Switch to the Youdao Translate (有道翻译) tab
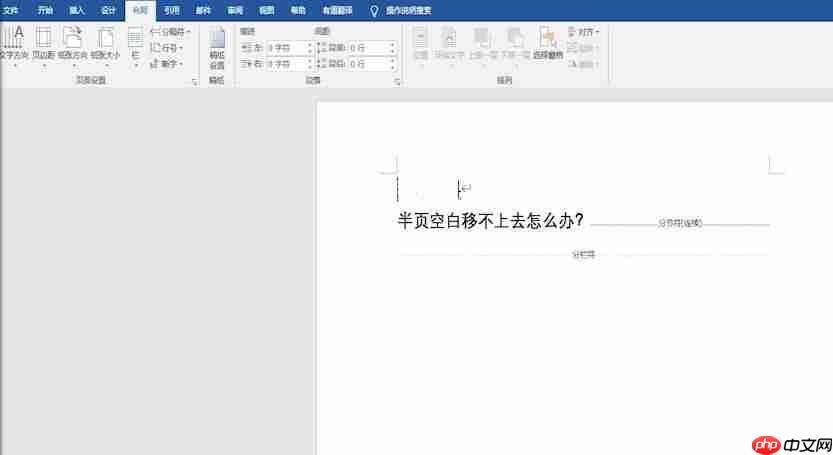833x455 pixels. point(337,11)
